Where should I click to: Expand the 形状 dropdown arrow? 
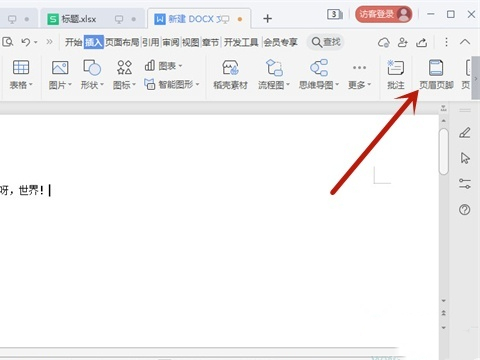point(102,85)
